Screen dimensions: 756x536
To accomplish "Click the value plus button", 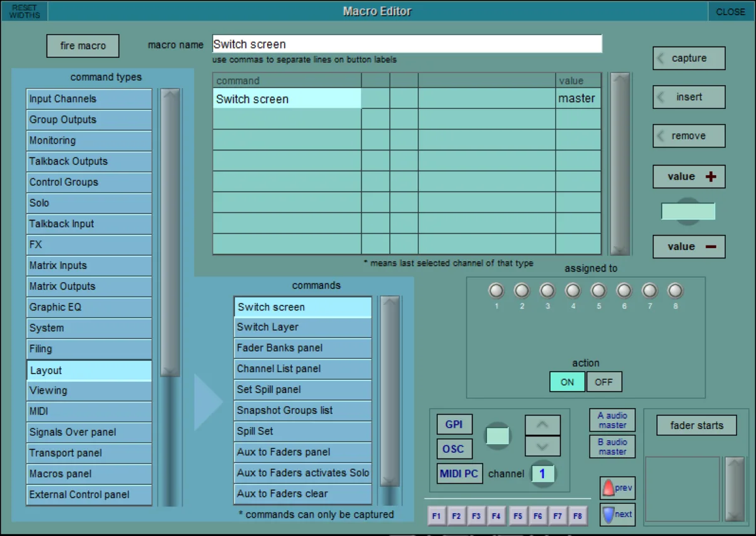I will [689, 176].
